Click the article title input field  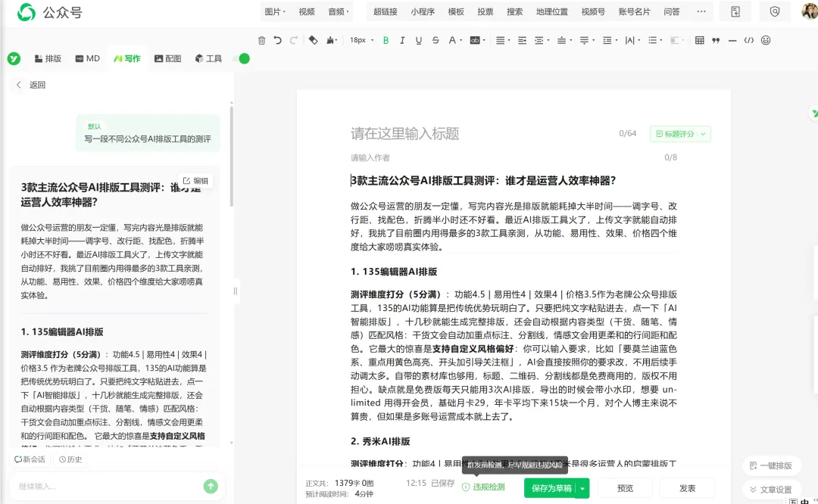pyautogui.click(x=480, y=134)
